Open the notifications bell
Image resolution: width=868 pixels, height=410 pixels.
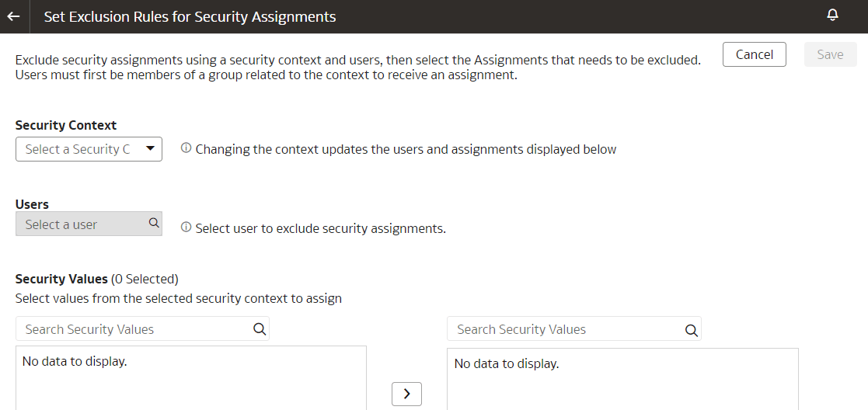832,16
